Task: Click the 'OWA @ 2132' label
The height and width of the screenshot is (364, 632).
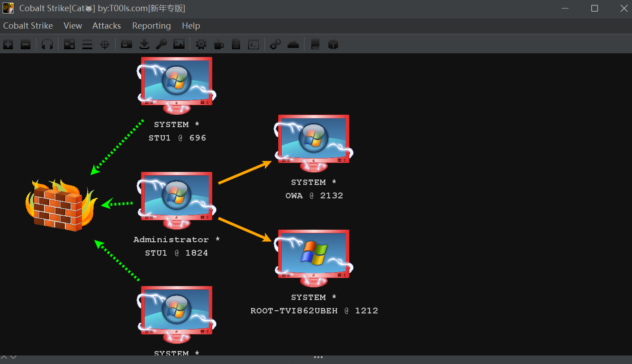Action: point(314,196)
